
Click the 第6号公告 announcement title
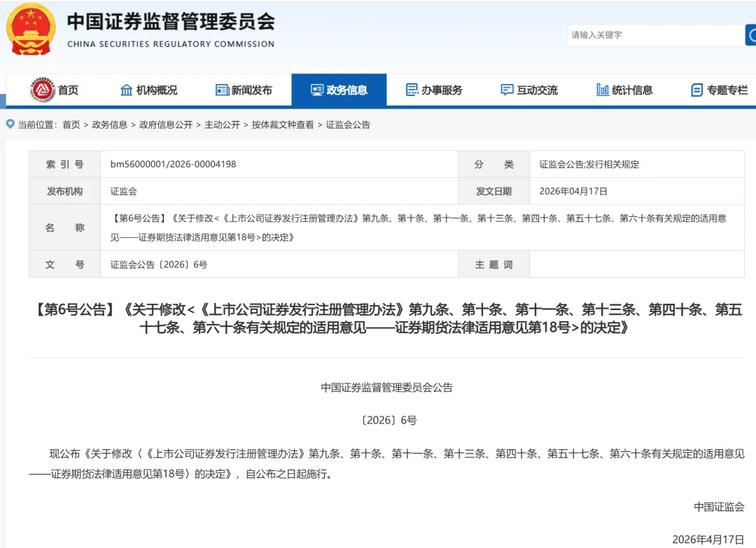coord(378,318)
